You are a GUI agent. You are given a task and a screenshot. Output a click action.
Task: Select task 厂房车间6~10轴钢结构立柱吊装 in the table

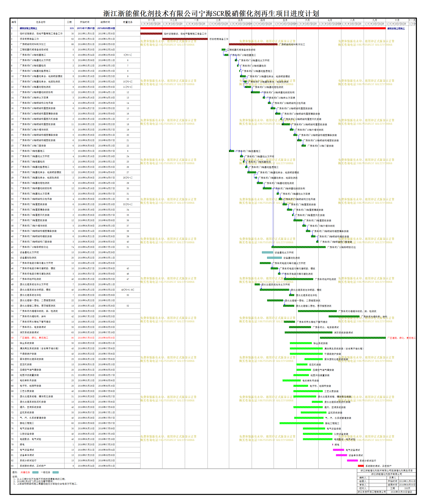[x=36, y=103]
